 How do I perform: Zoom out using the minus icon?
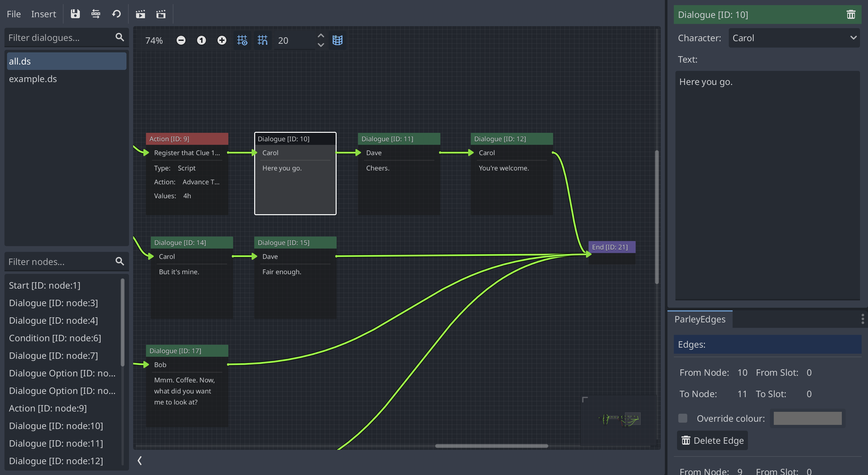(x=181, y=40)
